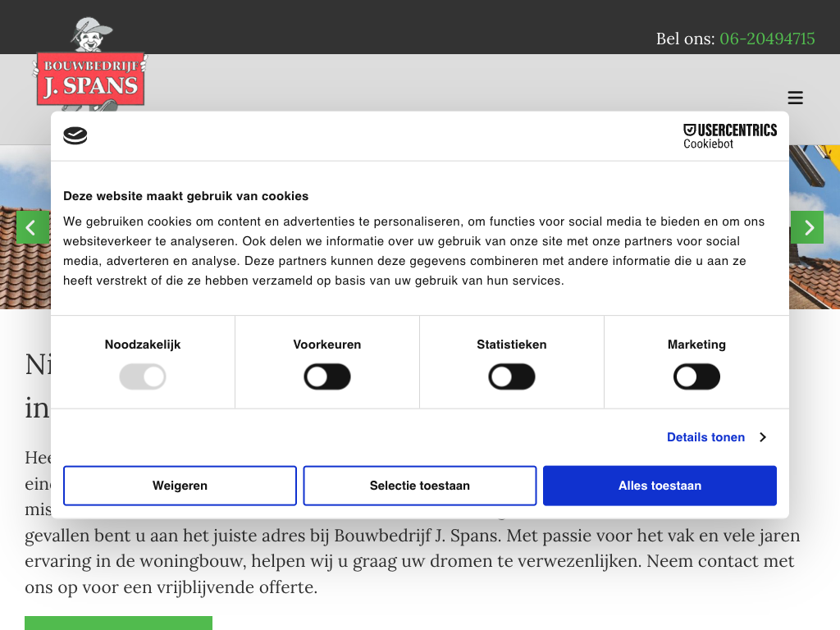840x630 pixels.
Task: Enable the Voorkeuren cookies switch
Action: [327, 377]
